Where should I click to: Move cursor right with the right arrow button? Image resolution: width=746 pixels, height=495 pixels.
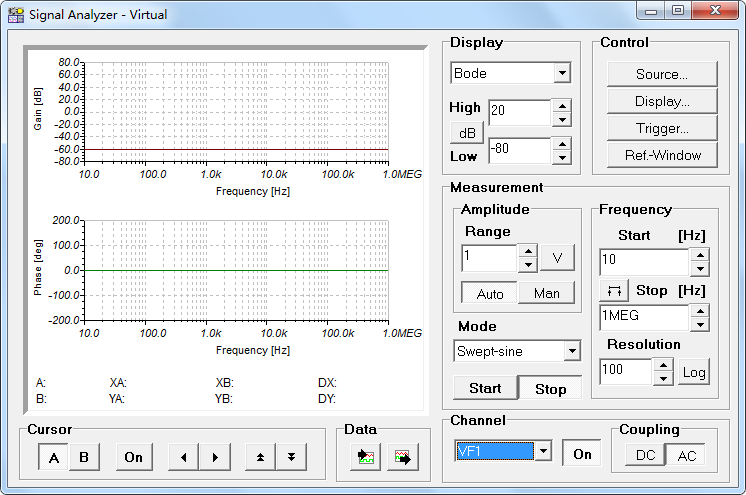(x=215, y=457)
